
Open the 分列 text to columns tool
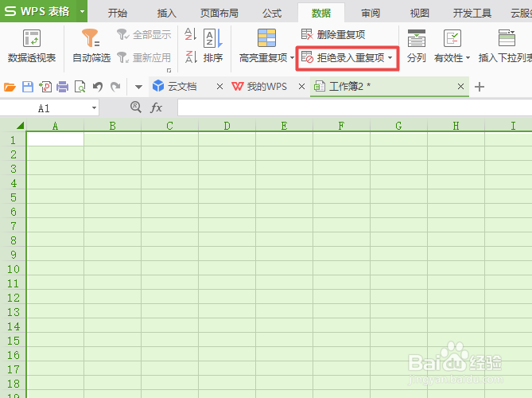(x=417, y=46)
